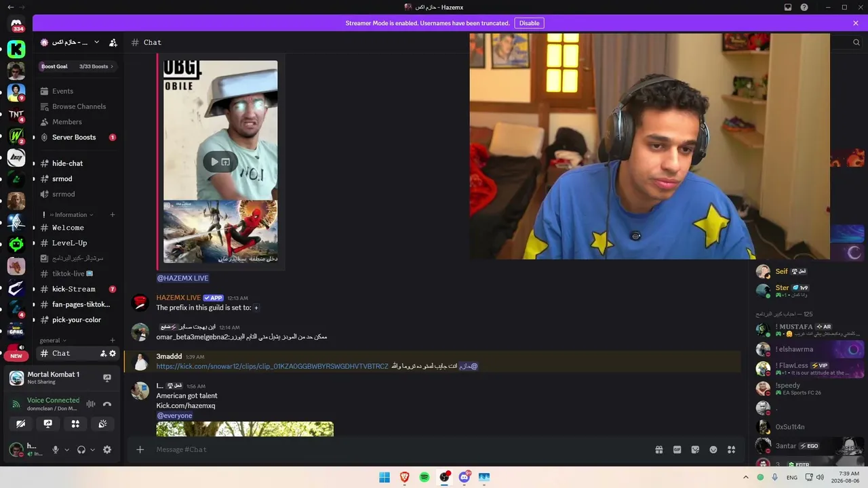The height and width of the screenshot is (488, 868).
Task: Open the sticker picker
Action: (x=695, y=449)
